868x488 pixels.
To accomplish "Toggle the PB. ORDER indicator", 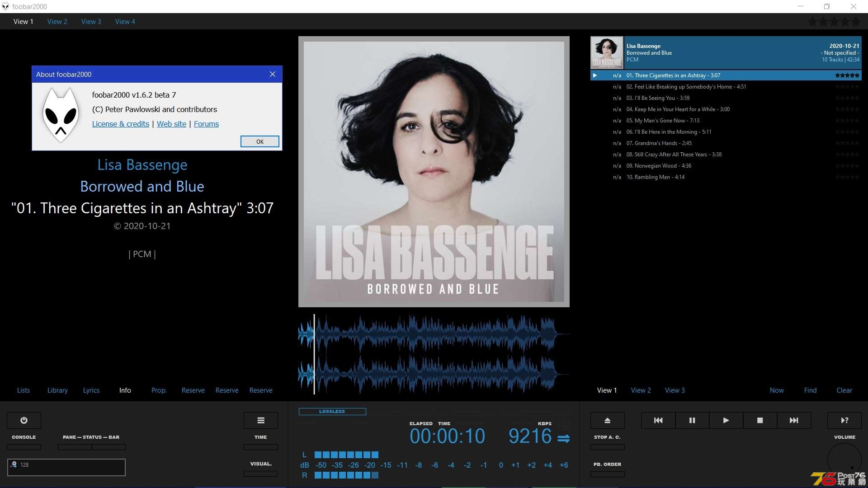I will click(608, 474).
